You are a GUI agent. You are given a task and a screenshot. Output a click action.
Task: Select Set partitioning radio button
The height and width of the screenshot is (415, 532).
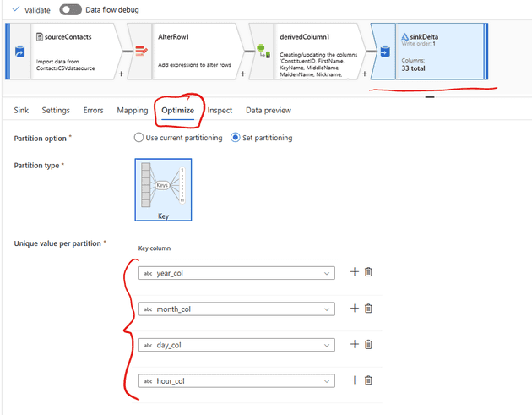point(236,138)
